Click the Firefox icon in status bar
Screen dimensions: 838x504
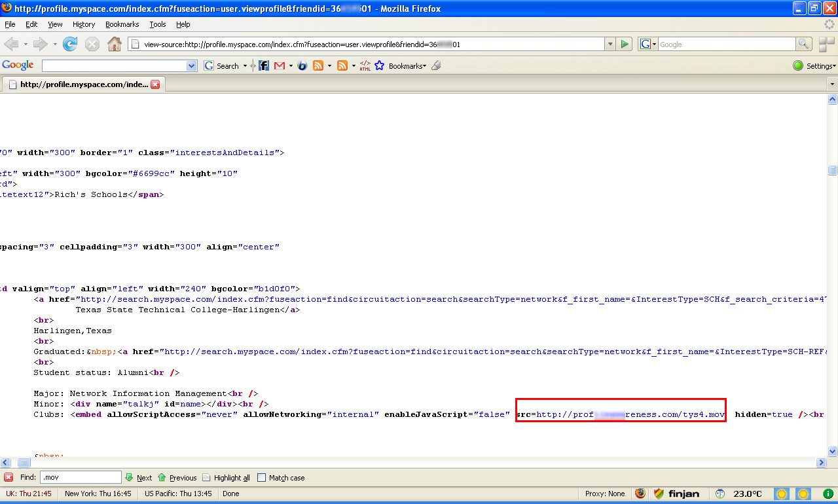coord(640,494)
